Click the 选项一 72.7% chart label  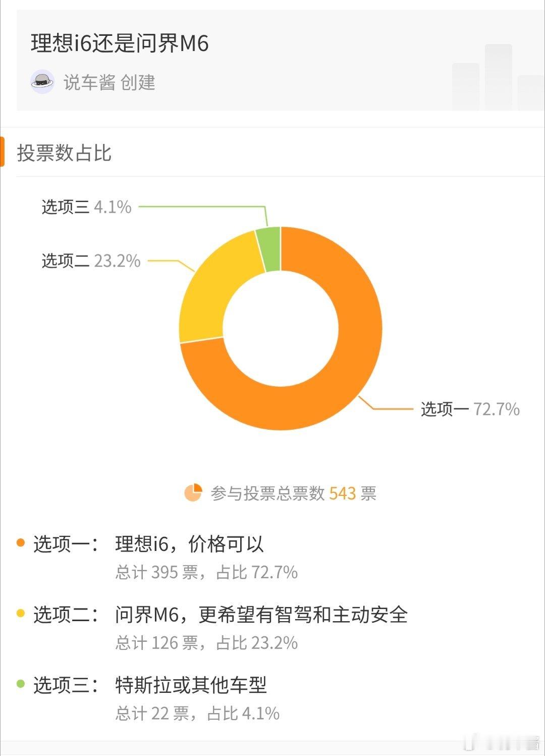pyautogui.click(x=469, y=410)
